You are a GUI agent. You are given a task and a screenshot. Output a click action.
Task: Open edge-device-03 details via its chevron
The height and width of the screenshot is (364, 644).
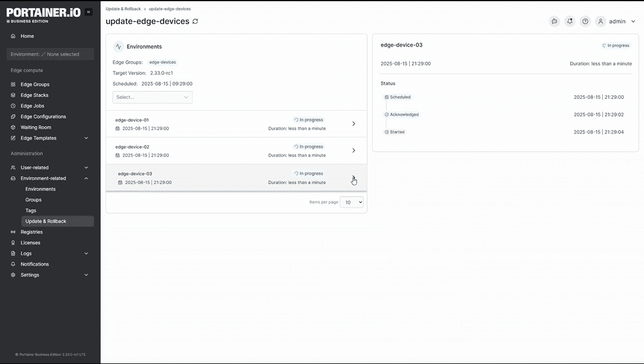click(x=354, y=178)
